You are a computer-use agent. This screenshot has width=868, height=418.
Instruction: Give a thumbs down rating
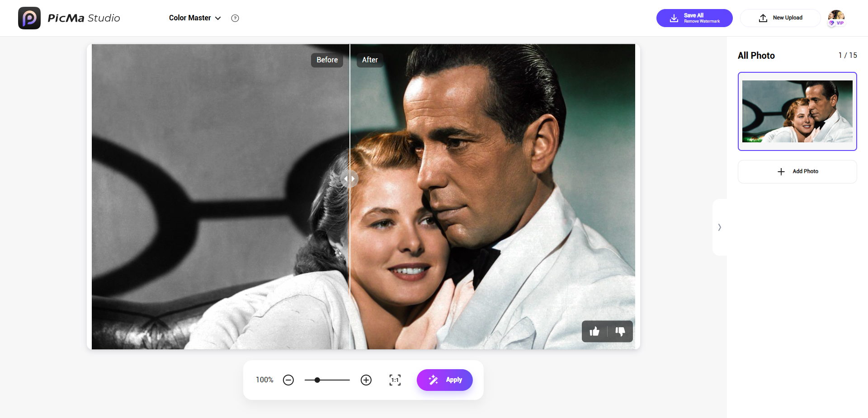(x=620, y=331)
